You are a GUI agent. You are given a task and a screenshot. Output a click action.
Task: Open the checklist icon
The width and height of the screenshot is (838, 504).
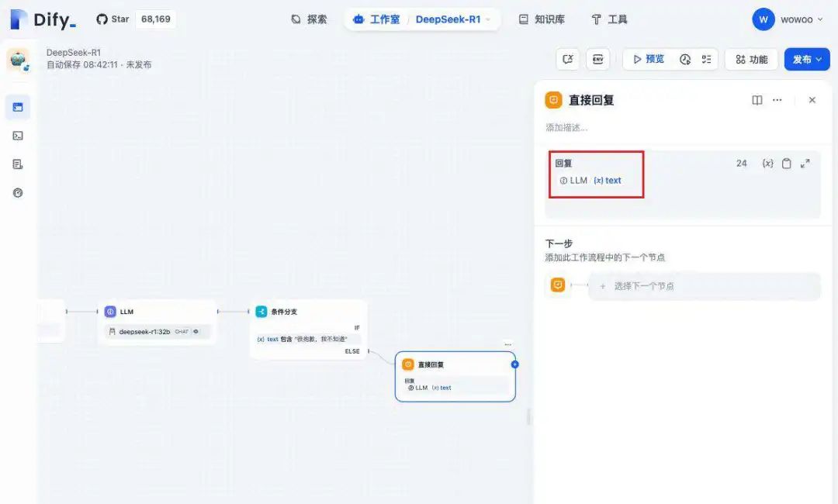707,59
